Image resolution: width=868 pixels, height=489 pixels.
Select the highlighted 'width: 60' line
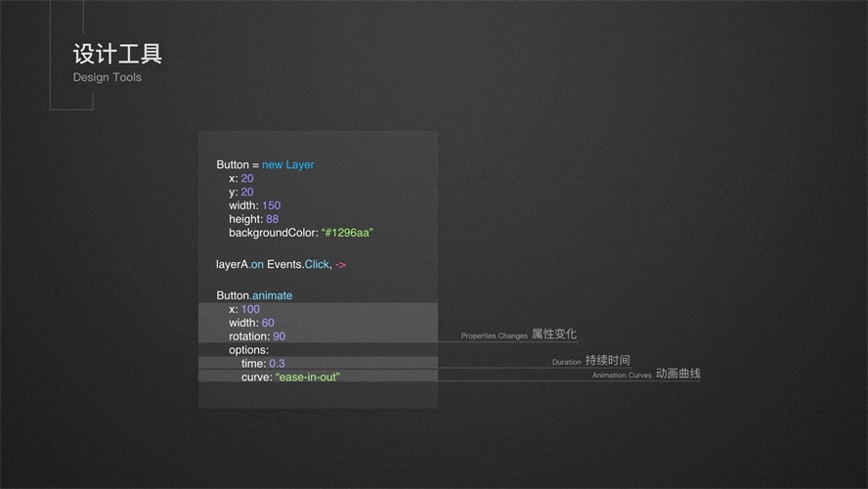coord(251,323)
